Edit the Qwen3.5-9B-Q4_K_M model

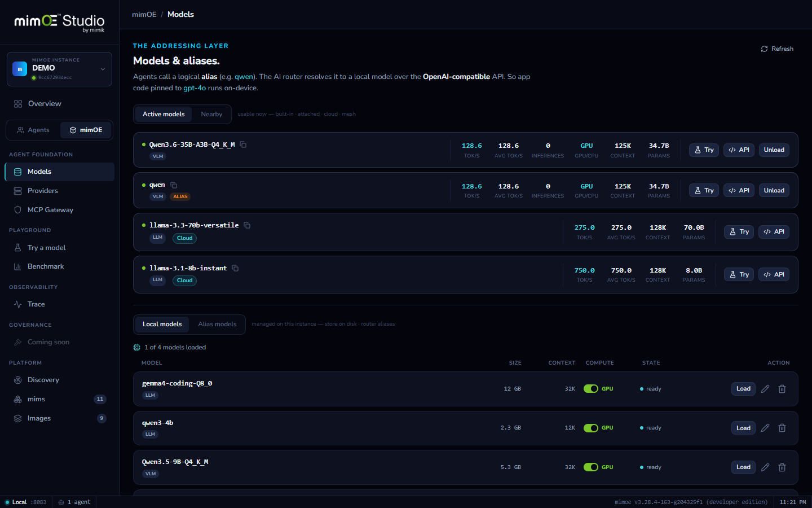[765, 467]
